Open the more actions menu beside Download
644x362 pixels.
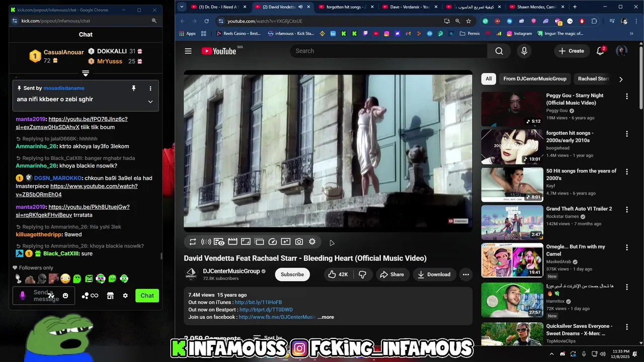coord(466,275)
